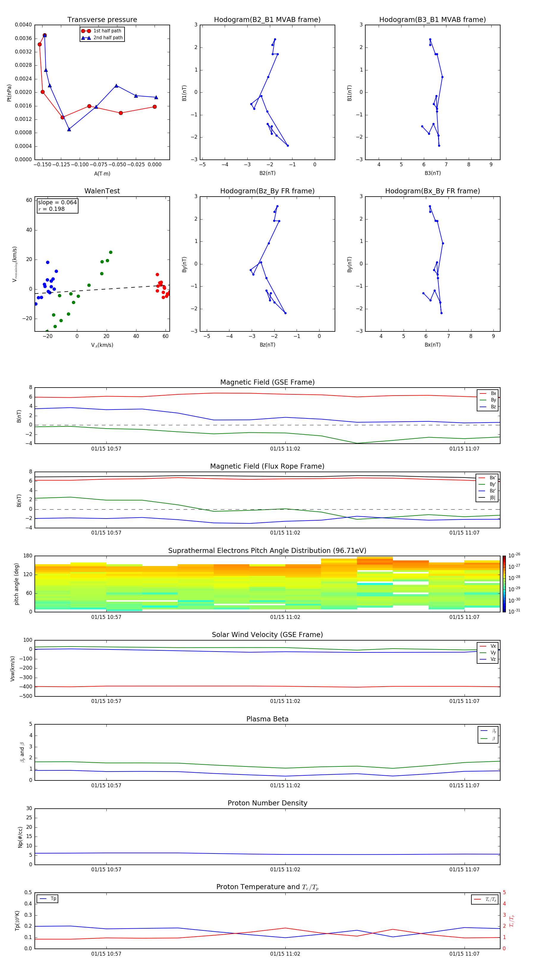The image size is (535, 980).
Task: Click the 'Tp(10^6K)' y-axis label
Action: (x=17, y=921)
